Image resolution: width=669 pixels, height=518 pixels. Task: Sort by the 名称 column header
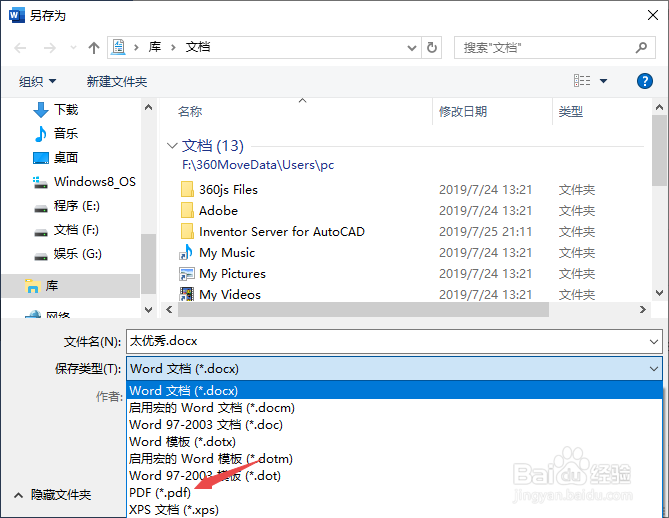click(x=190, y=112)
